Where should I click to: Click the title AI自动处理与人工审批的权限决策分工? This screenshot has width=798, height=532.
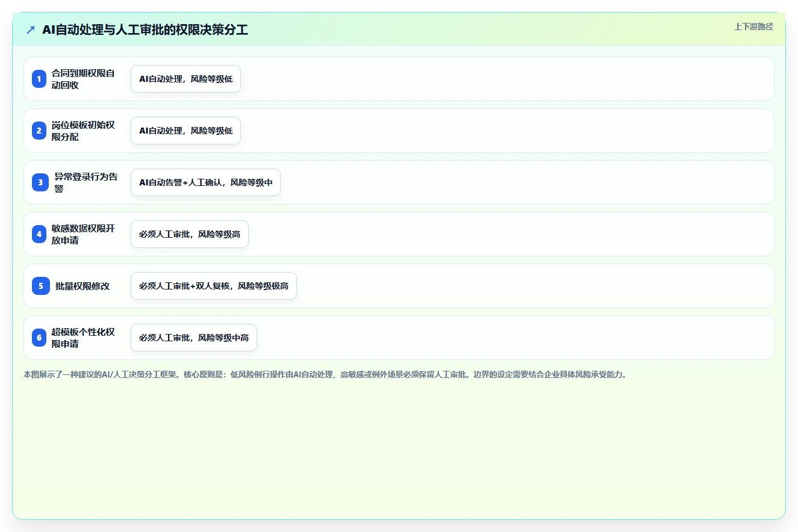click(x=145, y=29)
